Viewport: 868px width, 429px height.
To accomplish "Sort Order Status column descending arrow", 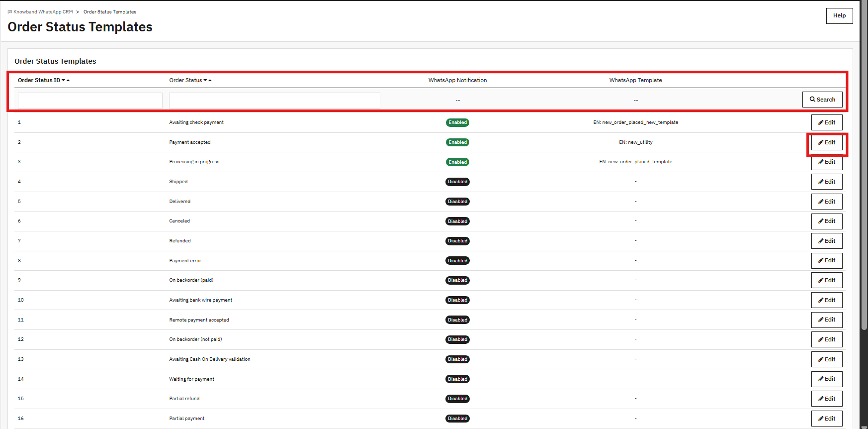I will click(x=205, y=80).
